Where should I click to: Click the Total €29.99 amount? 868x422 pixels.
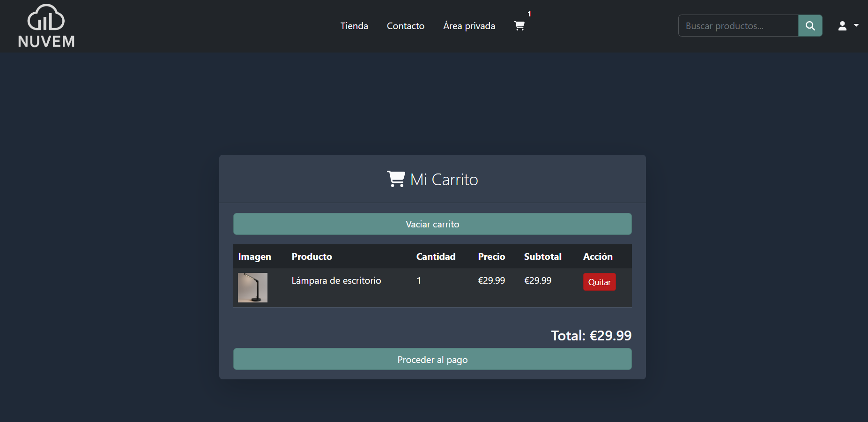click(591, 336)
